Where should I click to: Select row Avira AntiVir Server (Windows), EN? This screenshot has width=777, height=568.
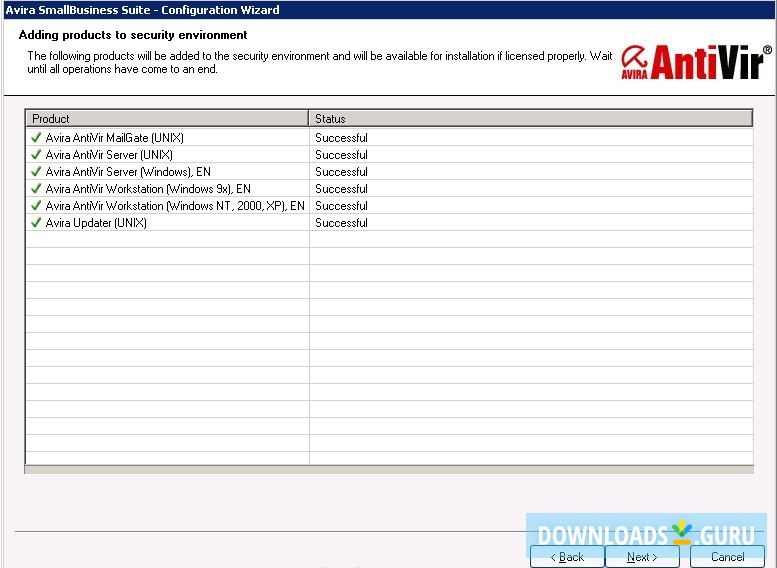389,171
